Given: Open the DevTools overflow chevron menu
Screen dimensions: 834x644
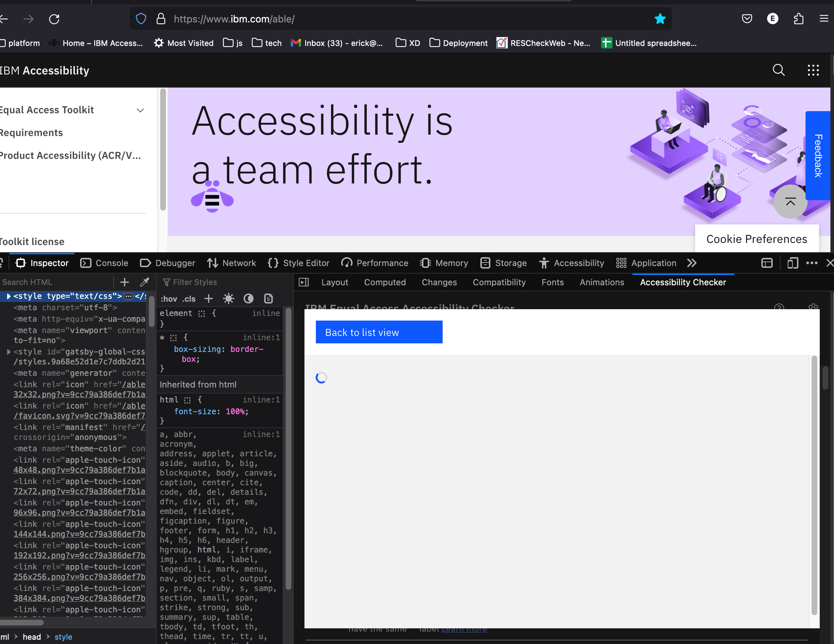Looking at the screenshot, I should (x=692, y=263).
